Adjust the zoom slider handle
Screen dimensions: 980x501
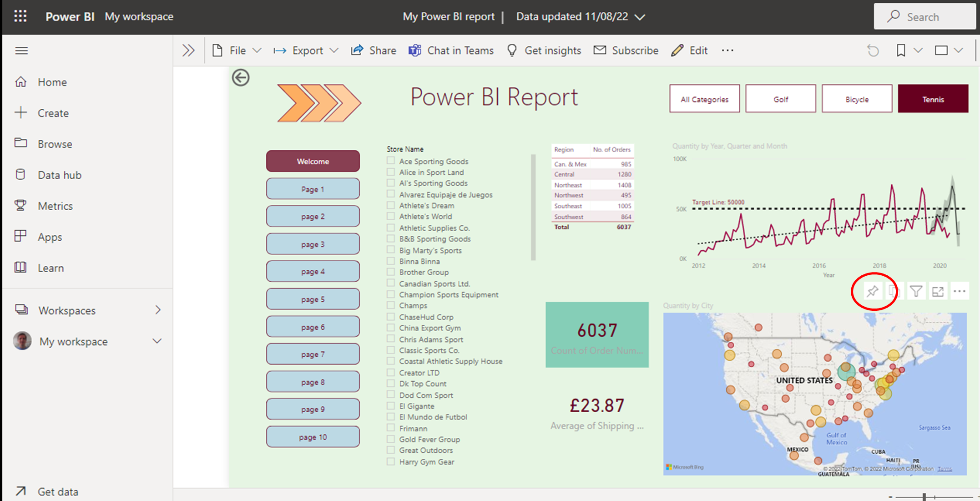[924, 497]
